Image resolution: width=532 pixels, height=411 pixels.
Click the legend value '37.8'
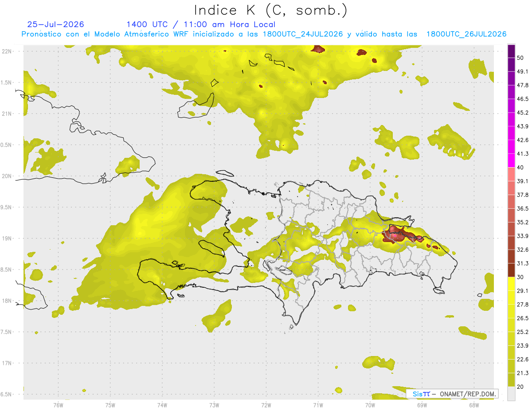(x=523, y=195)
